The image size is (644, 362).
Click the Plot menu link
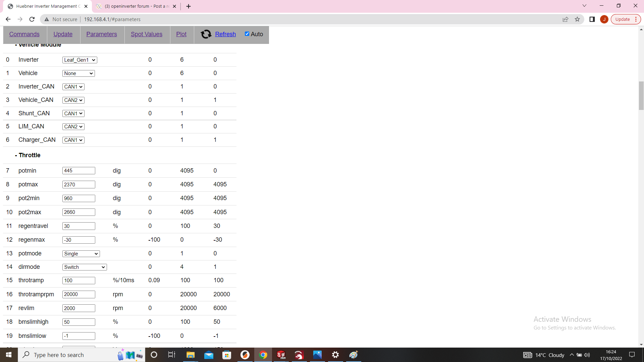(x=181, y=34)
